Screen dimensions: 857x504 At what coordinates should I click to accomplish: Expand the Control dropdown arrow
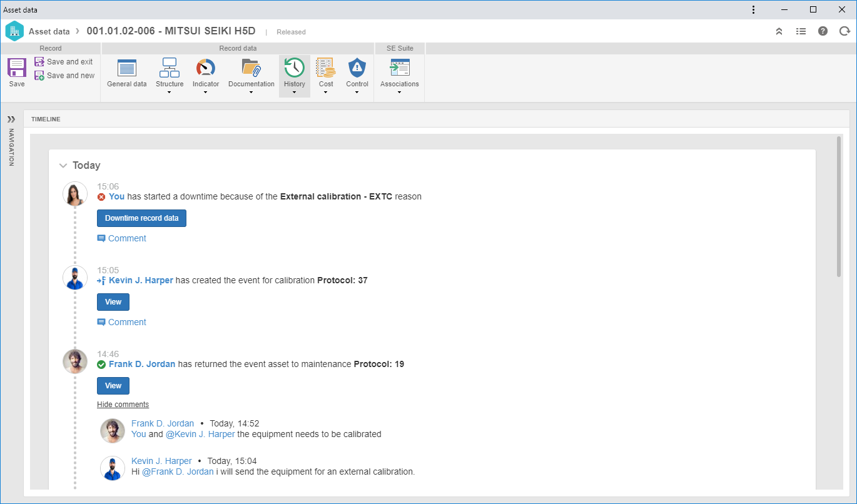coord(357,93)
